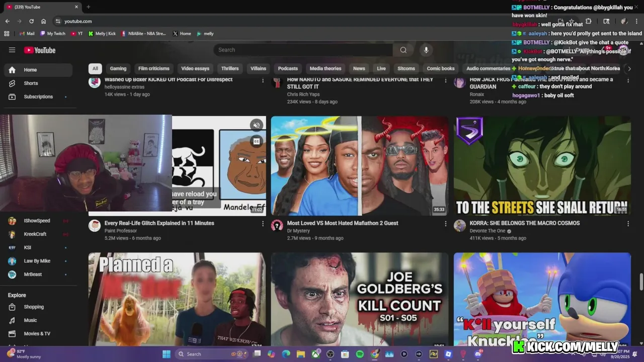Open the My Twitch bookmark
Viewport: 644px width, 362px height.
(53, 34)
